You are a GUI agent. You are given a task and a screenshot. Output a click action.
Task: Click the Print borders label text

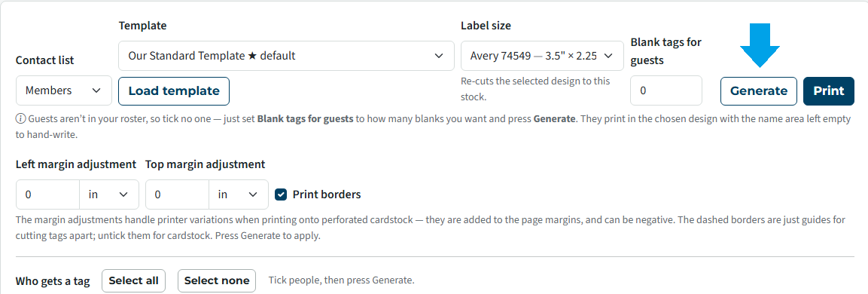(327, 194)
